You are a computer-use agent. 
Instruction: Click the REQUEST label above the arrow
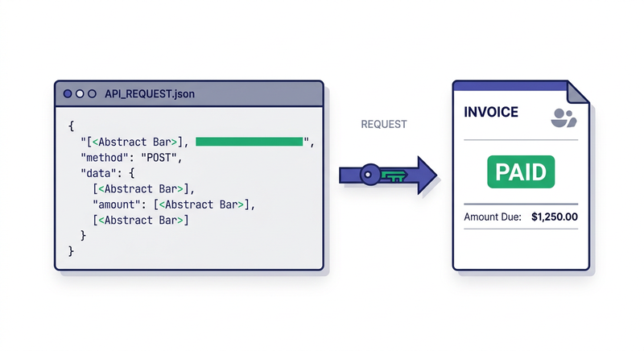tap(384, 125)
